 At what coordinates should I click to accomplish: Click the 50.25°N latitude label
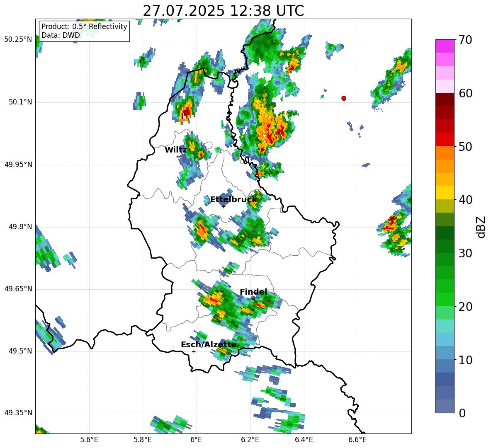point(18,40)
